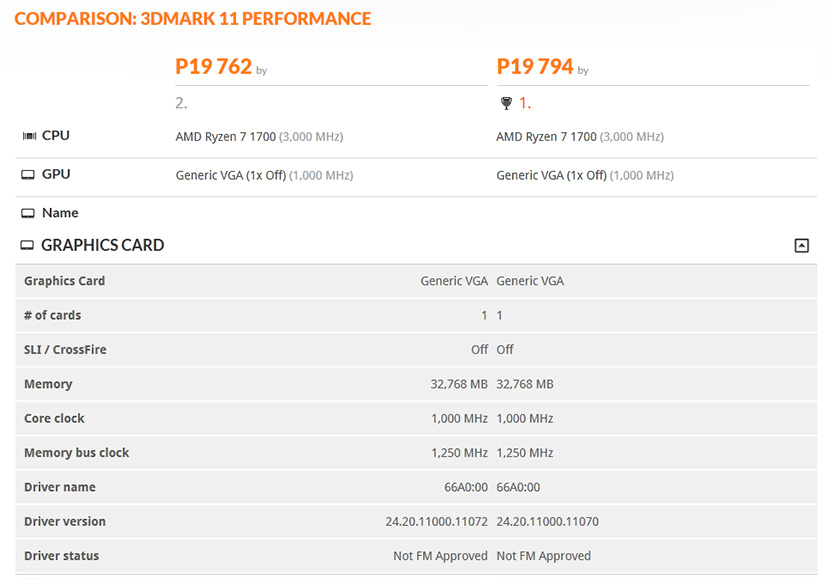The image size is (831, 579).
Task: Click the "Memory bus clock" row label
Action: [77, 453]
